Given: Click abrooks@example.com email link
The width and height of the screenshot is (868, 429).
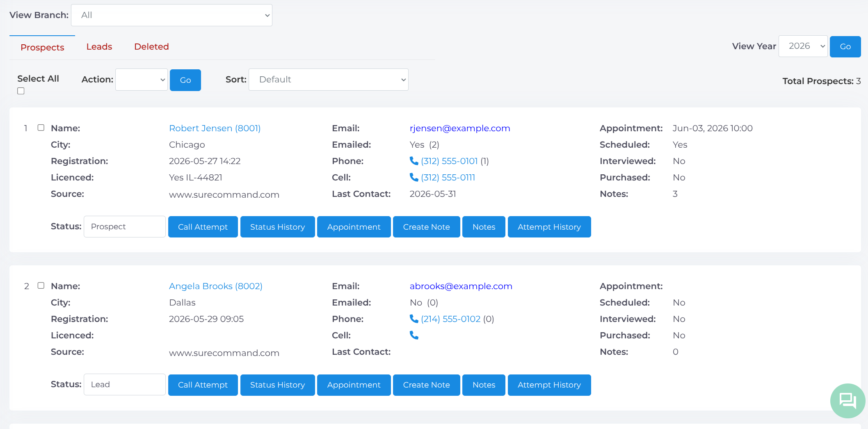Looking at the screenshot, I should [461, 286].
